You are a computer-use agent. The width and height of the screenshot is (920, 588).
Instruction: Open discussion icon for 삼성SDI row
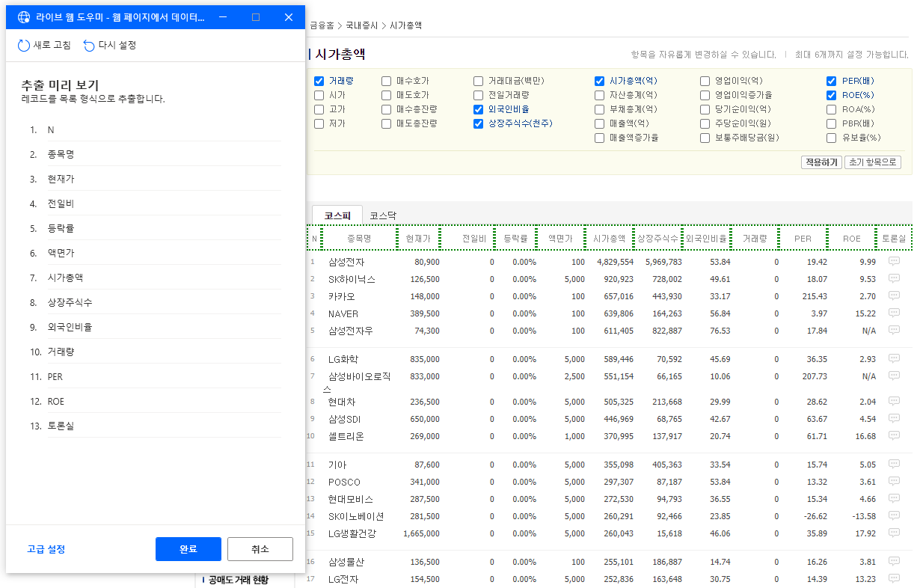click(894, 419)
